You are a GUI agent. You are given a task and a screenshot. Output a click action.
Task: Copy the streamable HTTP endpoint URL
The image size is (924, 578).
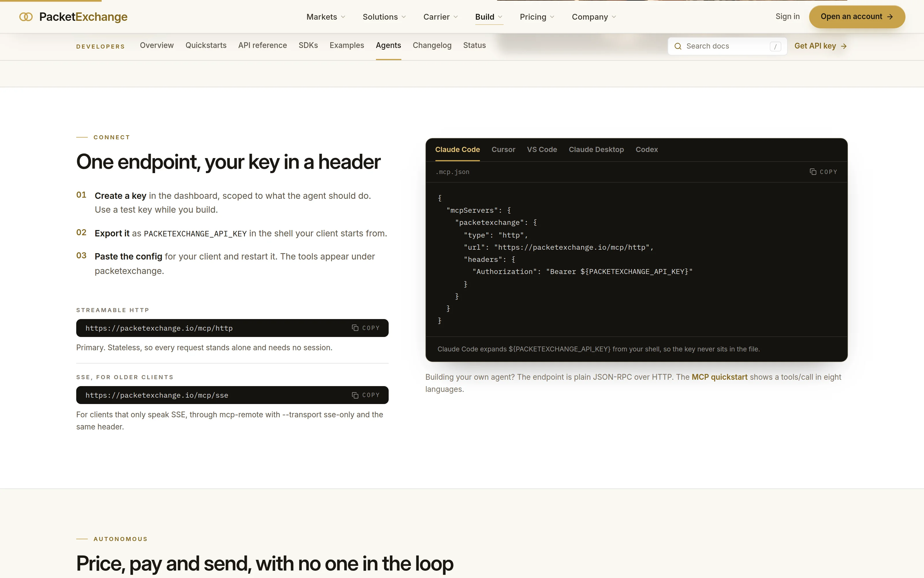[x=365, y=328]
